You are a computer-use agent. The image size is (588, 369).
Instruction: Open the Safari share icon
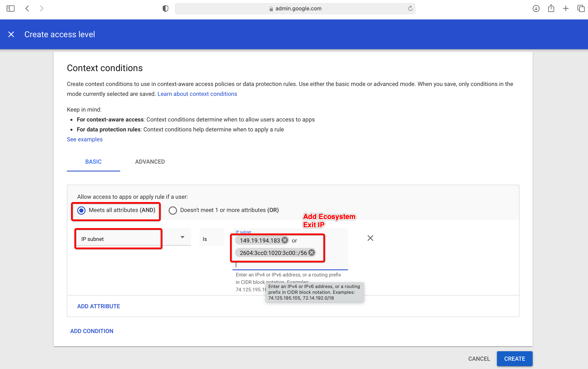551,8
